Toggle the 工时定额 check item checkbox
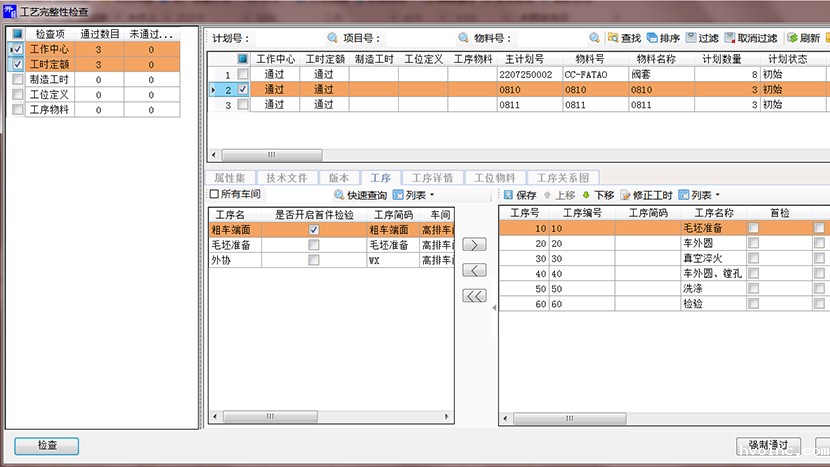The width and height of the screenshot is (830, 467). (x=17, y=64)
